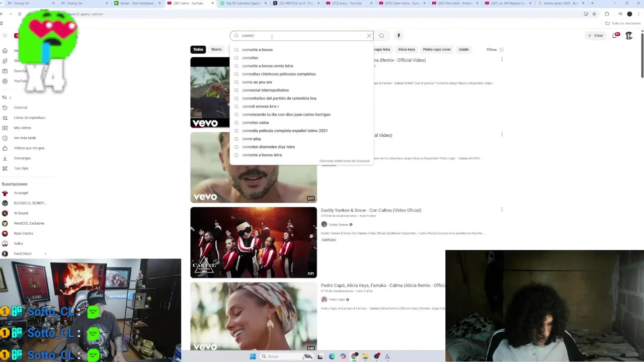644x362 pixels.
Task: Click the Mis videos icon
Action: tap(5, 128)
